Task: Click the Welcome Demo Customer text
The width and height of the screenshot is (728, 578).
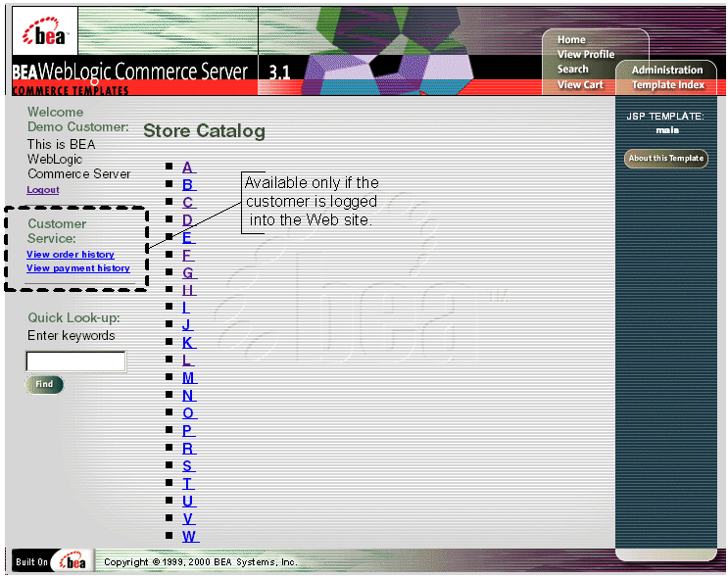Action: point(78,120)
